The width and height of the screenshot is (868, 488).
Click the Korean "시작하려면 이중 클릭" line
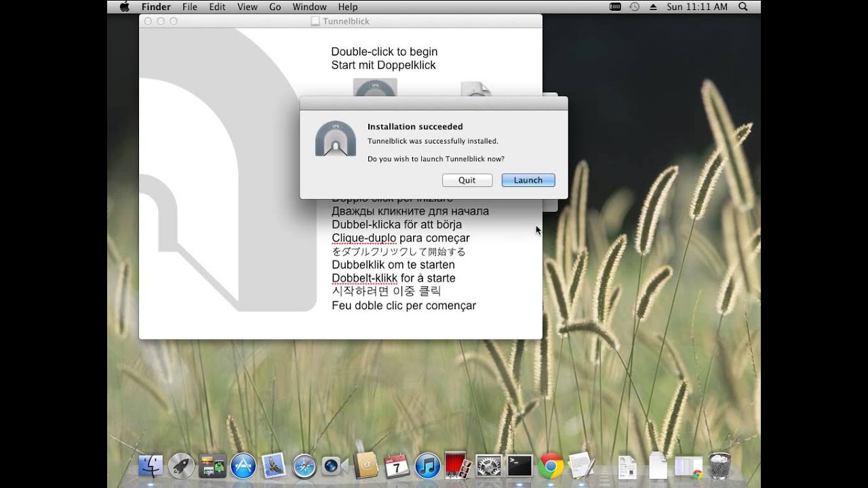(x=387, y=291)
